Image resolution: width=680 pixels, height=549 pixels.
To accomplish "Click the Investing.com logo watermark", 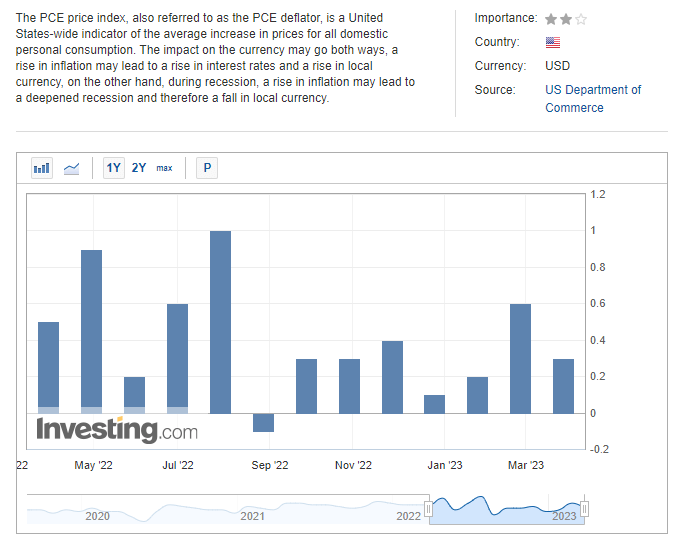I will pos(117,430).
